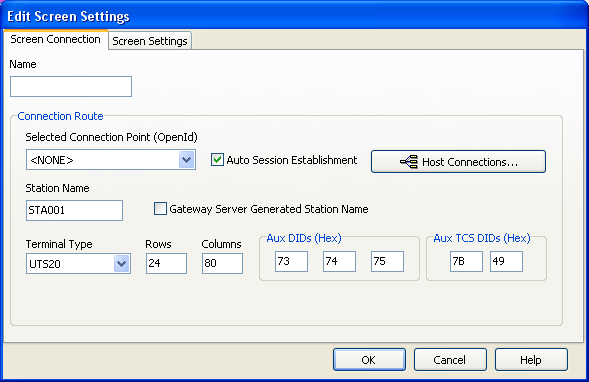Select the Screen Connection tab
Image resolution: width=589 pixels, height=382 pixels.
click(56, 39)
